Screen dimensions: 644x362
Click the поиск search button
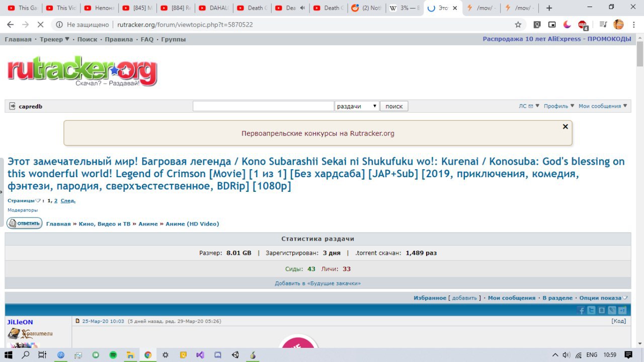pos(394,106)
